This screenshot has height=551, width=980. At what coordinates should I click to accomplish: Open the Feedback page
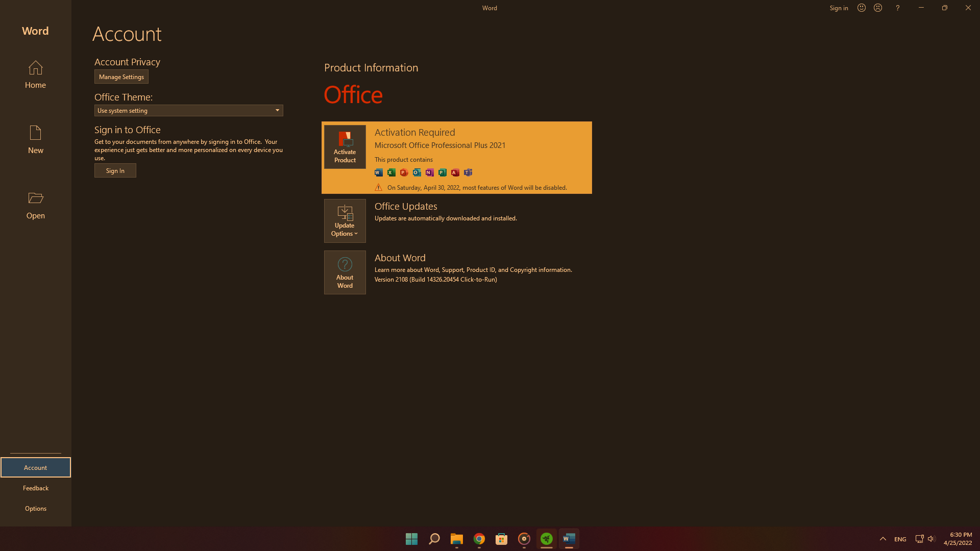point(35,488)
